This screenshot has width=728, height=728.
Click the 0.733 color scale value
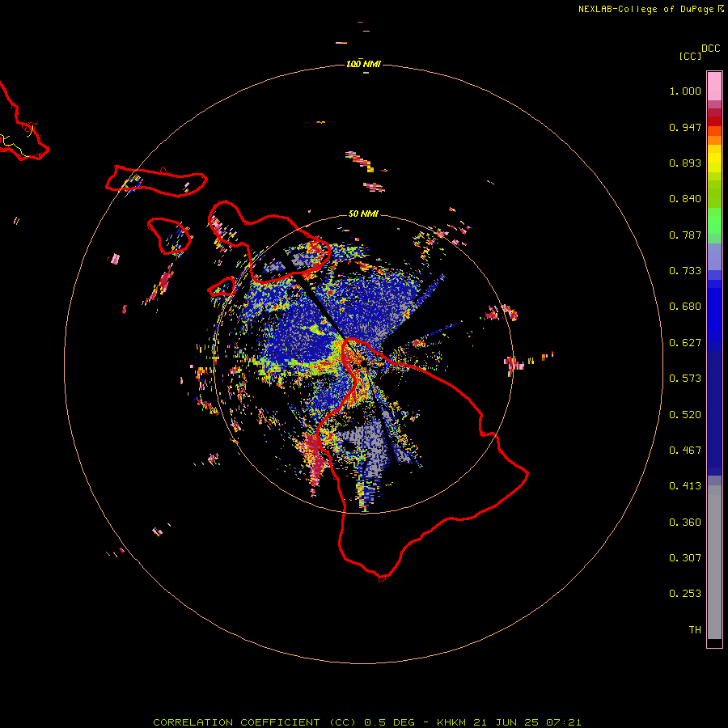pos(685,271)
